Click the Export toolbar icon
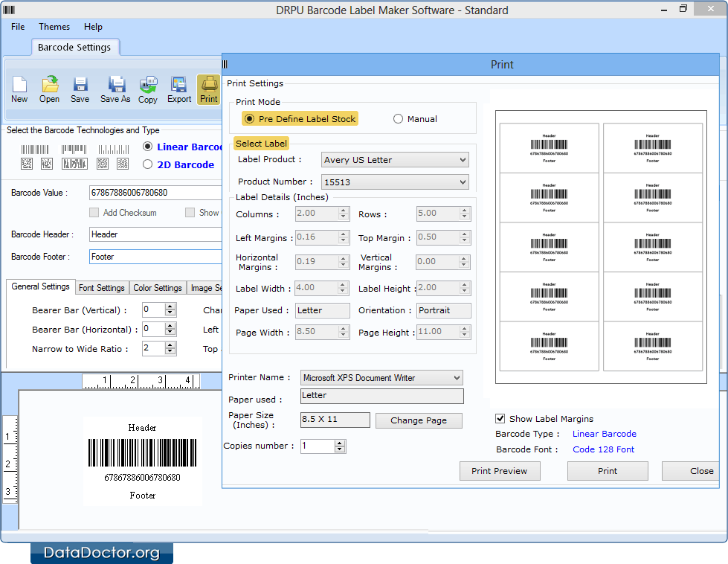 tap(179, 90)
